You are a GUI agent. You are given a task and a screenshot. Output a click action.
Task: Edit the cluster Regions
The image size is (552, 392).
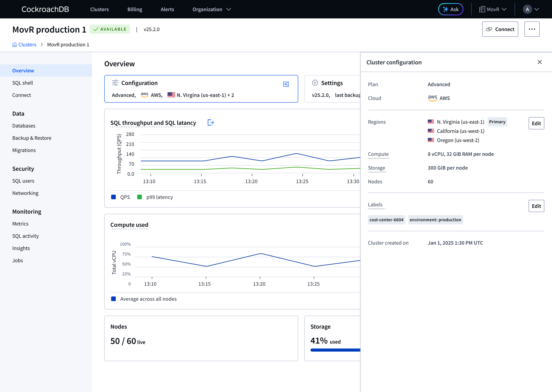(x=536, y=123)
